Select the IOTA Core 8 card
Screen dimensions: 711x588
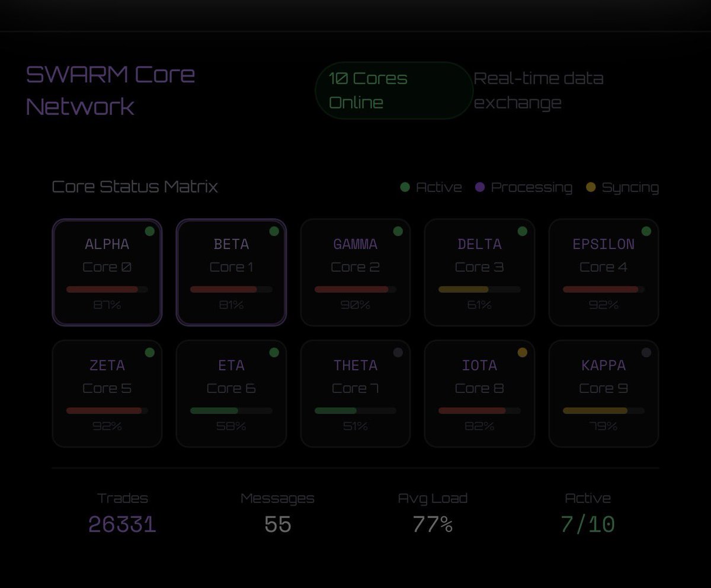click(480, 394)
